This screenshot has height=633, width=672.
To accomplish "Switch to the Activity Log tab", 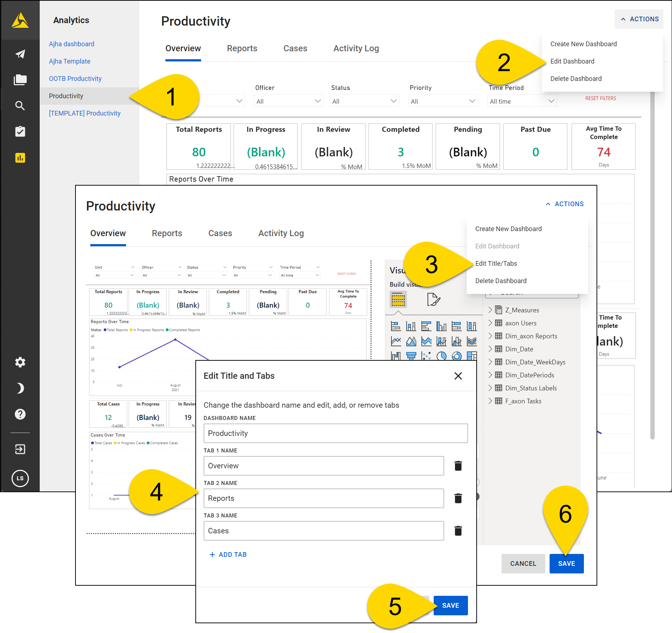I will (356, 48).
